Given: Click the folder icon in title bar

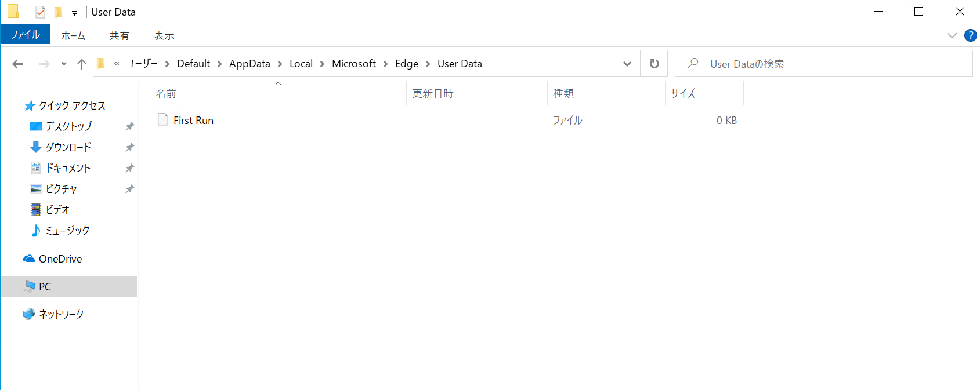Looking at the screenshot, I should (13, 12).
